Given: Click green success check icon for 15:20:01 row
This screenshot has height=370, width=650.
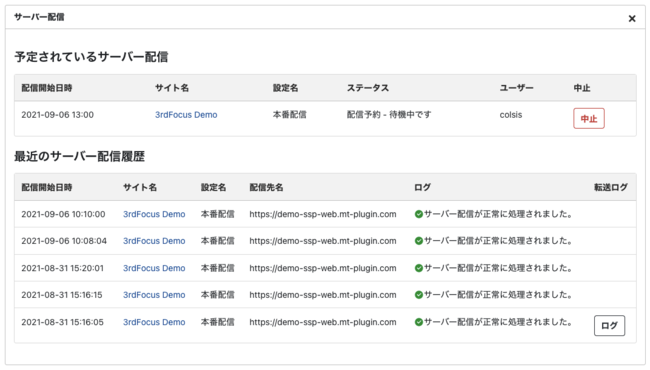Looking at the screenshot, I should [419, 268].
